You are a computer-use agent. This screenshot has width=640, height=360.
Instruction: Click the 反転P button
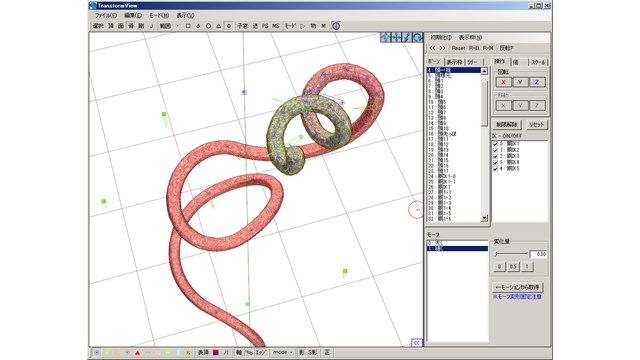[x=507, y=48]
